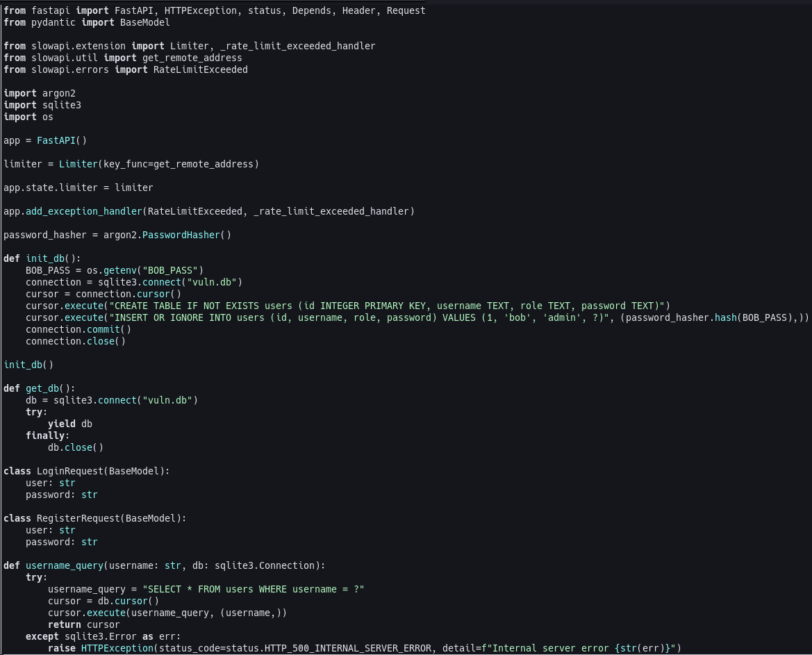The image size is (812, 655).
Task: Click the add_exception_handler call
Action: [x=208, y=212]
